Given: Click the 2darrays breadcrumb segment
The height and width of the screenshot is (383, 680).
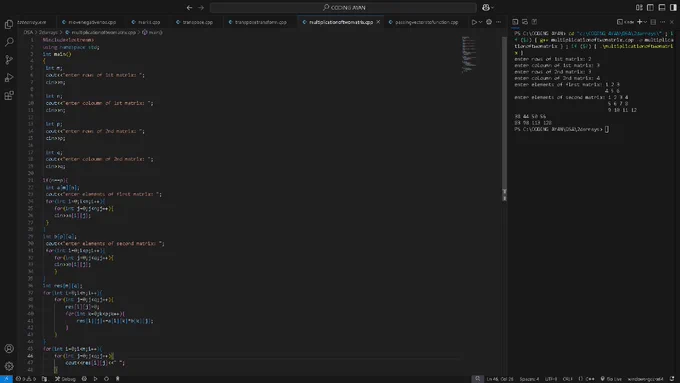Looking at the screenshot, I should coord(48,33).
